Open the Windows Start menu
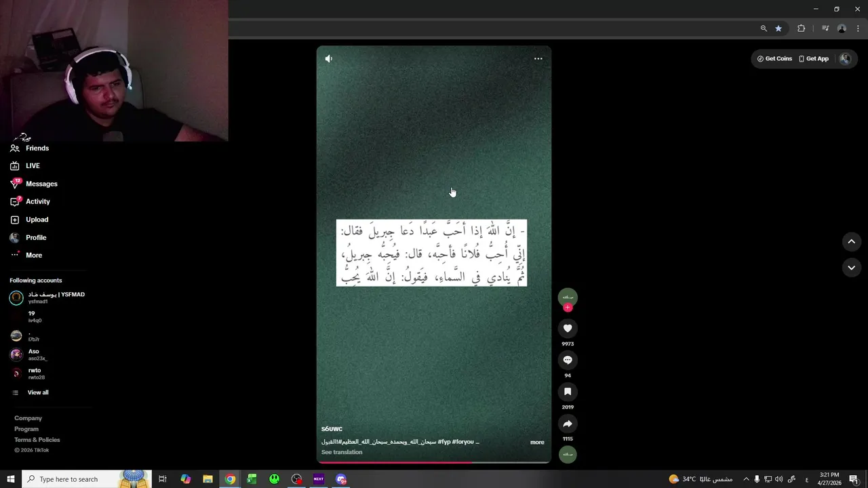The width and height of the screenshot is (868, 488). click(11, 479)
